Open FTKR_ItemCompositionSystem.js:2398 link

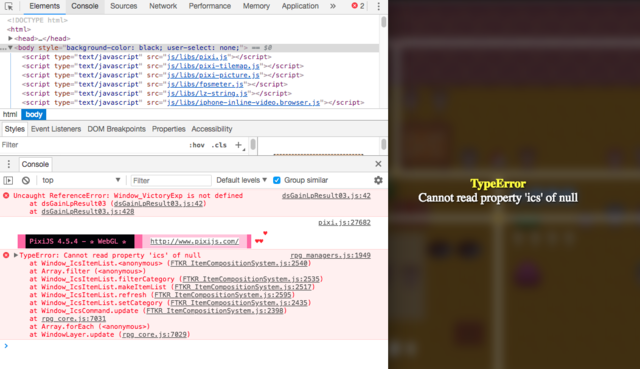[x=215, y=311]
